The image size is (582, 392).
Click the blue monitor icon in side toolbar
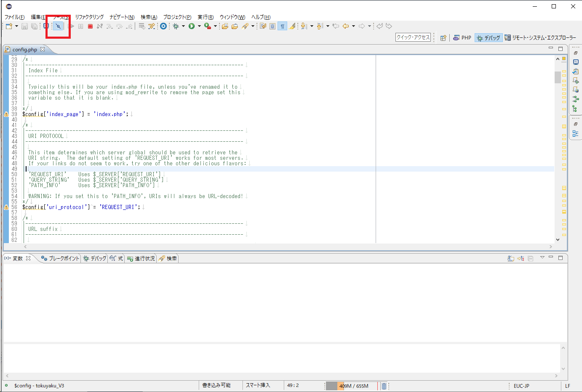click(576, 62)
